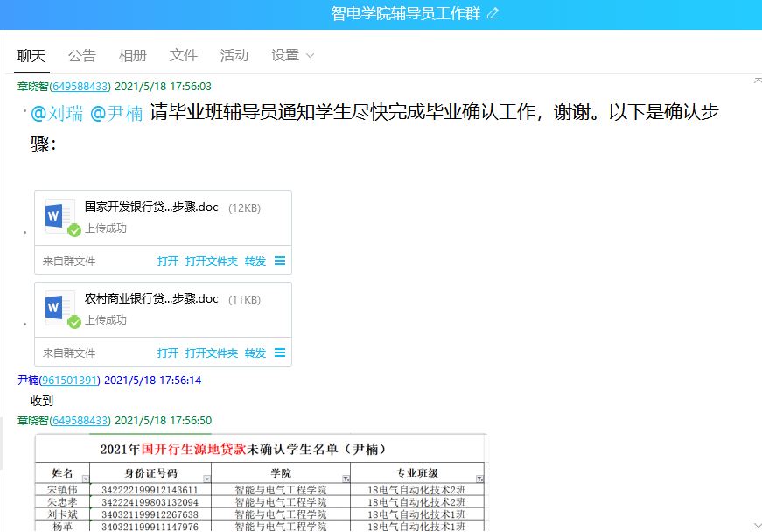This screenshot has height=532, width=762.
Task: Click 打开文件夹 for the 农村商业银行贷 document
Action: [x=212, y=353]
